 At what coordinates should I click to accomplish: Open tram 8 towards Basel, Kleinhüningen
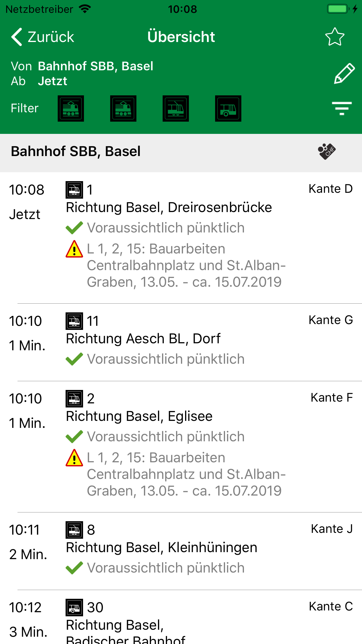pyautogui.click(x=161, y=547)
